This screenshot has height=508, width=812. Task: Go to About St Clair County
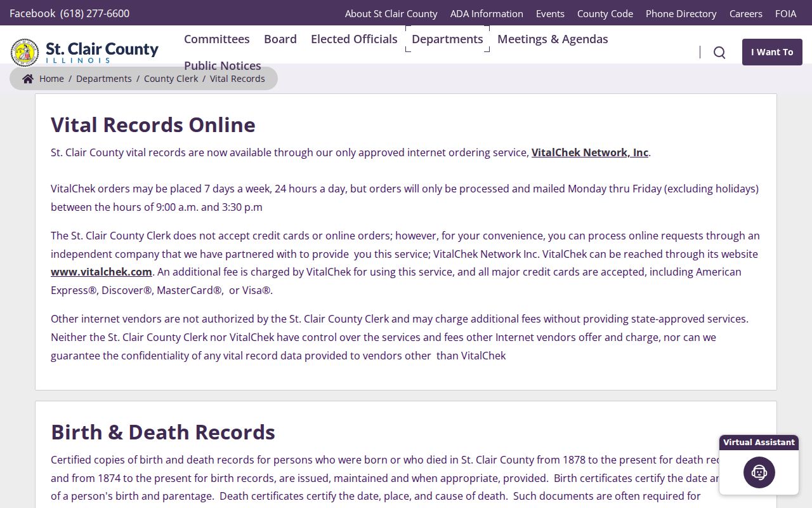point(391,13)
